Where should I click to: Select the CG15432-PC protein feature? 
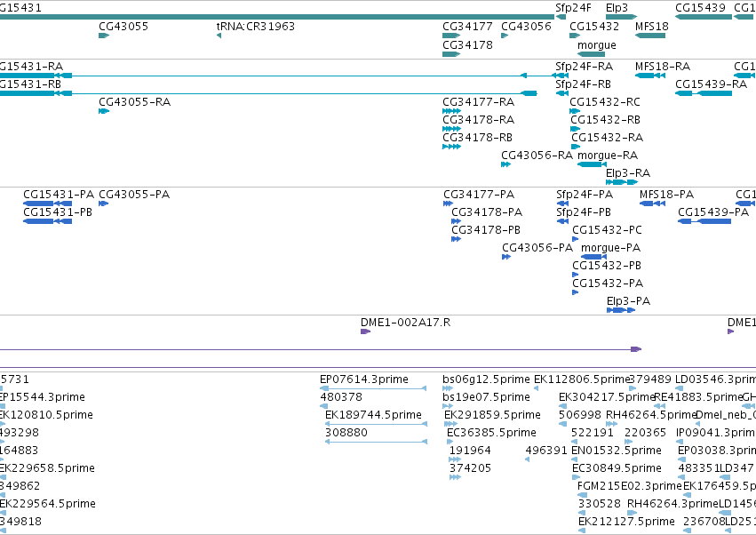point(575,239)
